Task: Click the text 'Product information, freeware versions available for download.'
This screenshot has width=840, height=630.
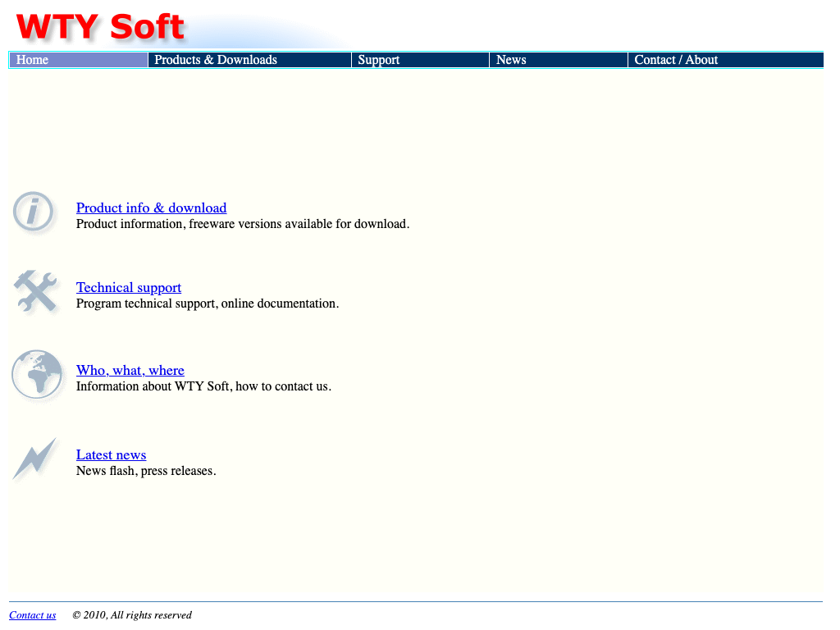Action: pyautogui.click(x=243, y=224)
